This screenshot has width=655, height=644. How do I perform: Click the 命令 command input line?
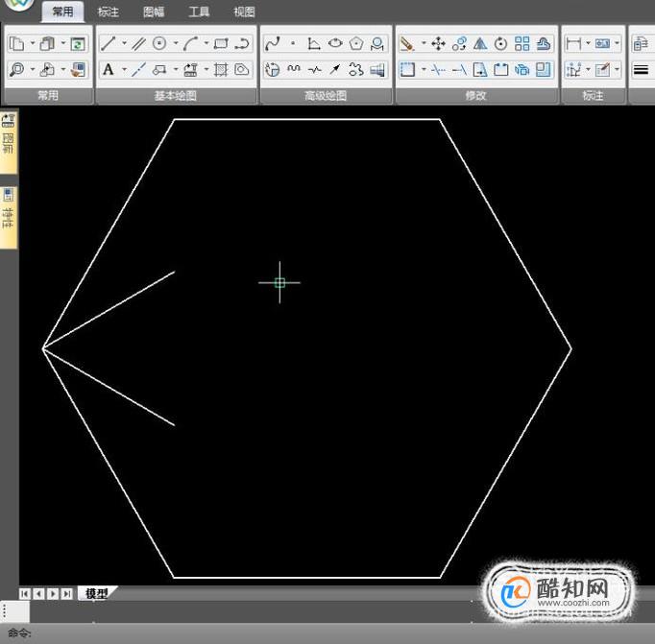[x=327, y=633]
